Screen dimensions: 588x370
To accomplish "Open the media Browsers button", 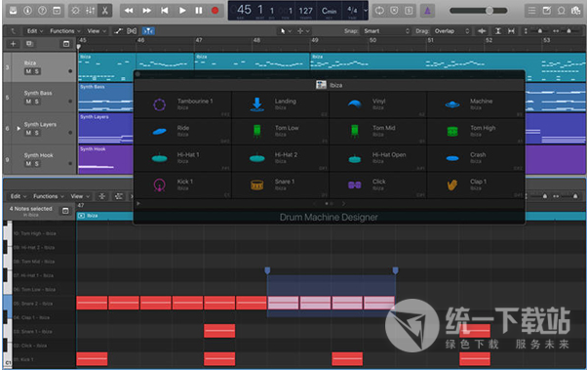I will click(x=575, y=11).
